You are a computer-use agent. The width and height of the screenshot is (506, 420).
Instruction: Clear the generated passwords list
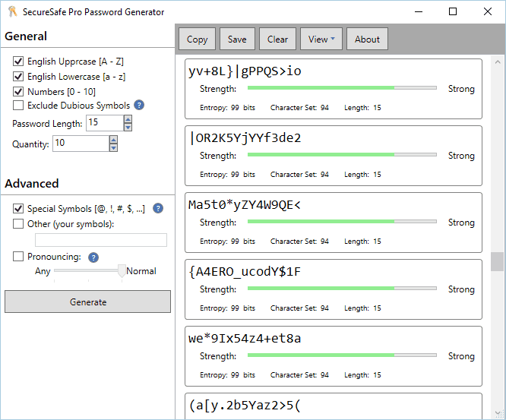click(x=277, y=39)
